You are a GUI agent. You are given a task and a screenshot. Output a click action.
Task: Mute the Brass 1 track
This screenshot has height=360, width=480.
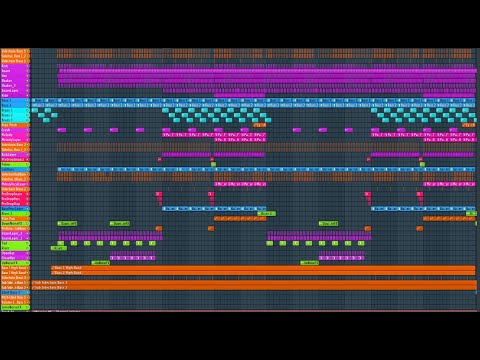coord(28,110)
